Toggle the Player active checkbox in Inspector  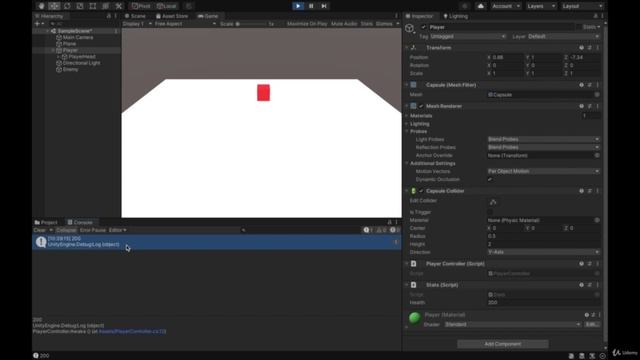[x=423, y=27]
